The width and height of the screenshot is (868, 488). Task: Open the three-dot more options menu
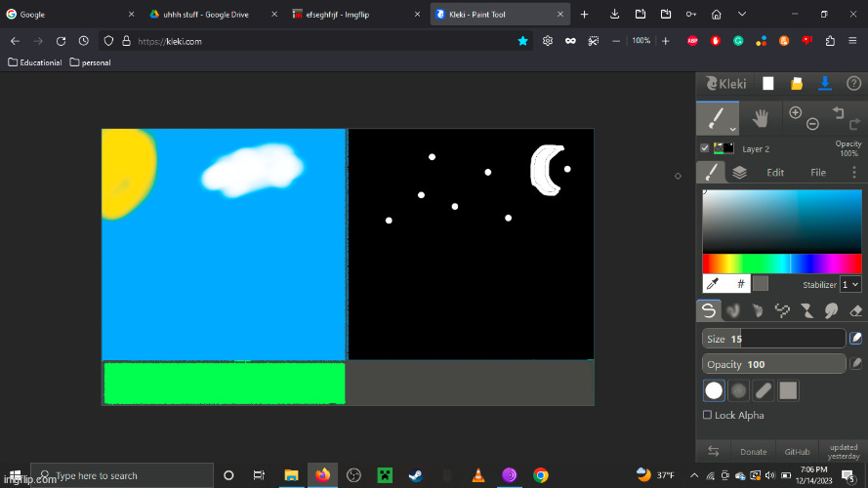click(x=854, y=173)
